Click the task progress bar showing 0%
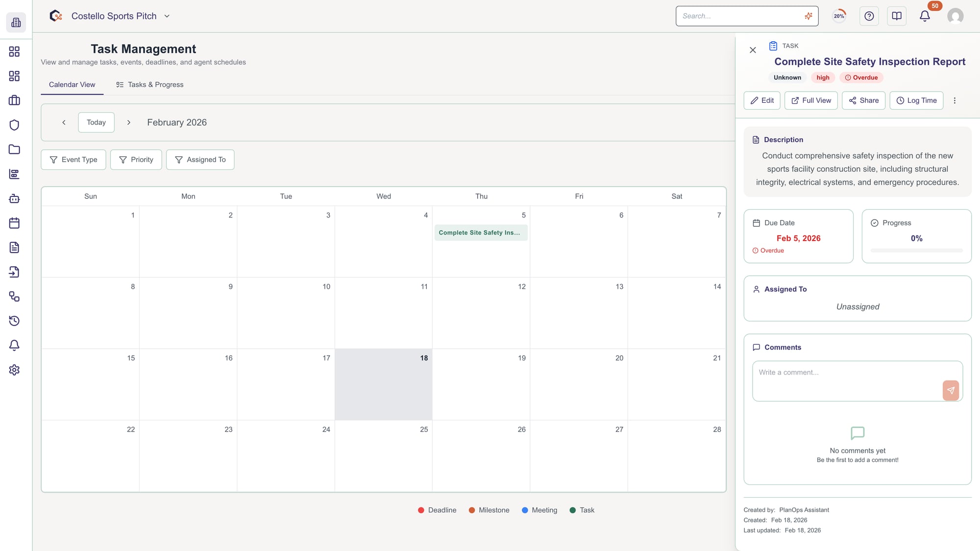Image resolution: width=980 pixels, height=551 pixels. (916, 250)
